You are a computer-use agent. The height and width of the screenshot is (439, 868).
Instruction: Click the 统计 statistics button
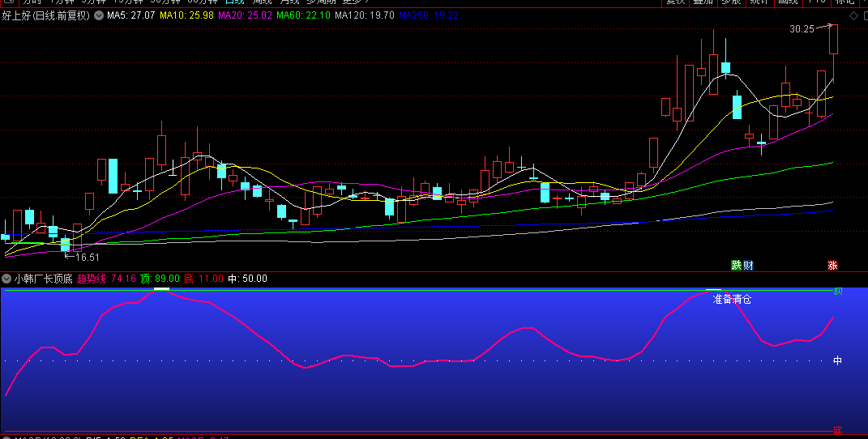coord(759,2)
